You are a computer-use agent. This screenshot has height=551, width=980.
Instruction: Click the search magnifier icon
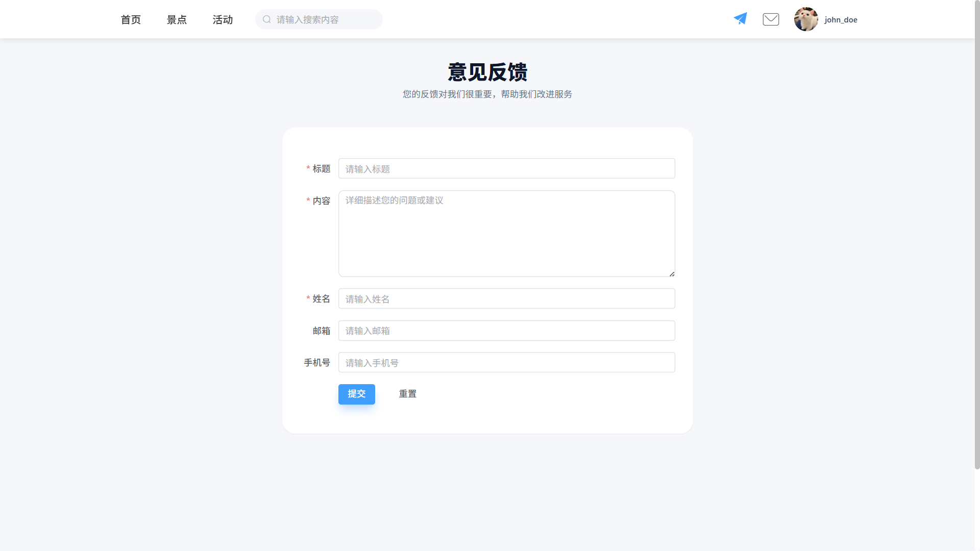click(266, 19)
